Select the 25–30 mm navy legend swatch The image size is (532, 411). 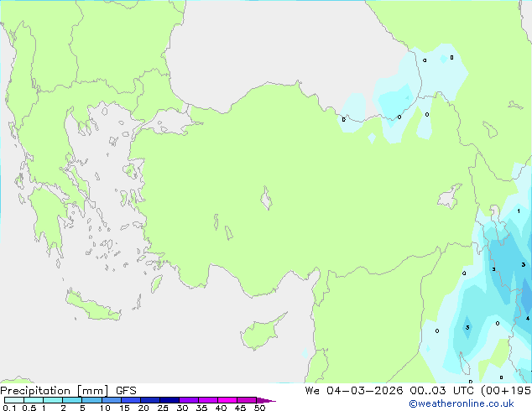[170, 400]
